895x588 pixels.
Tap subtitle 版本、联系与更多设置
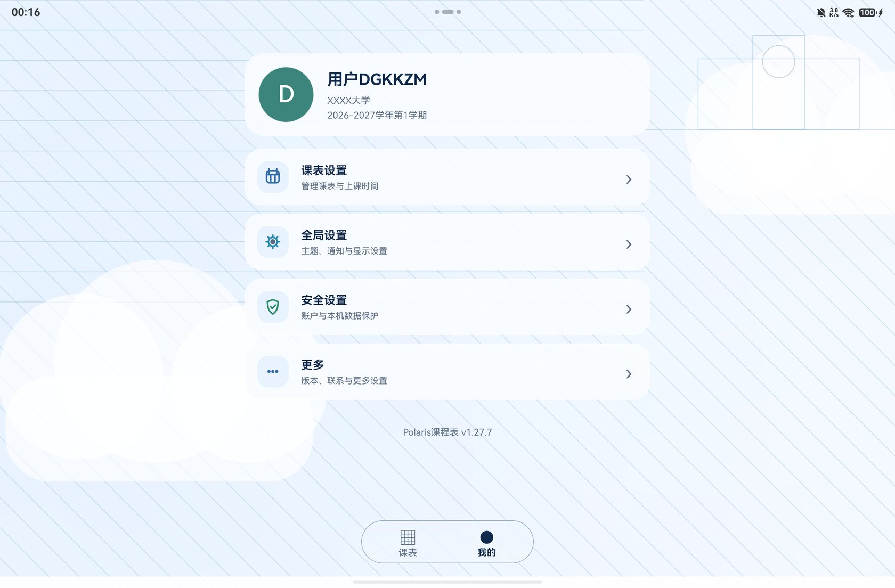coord(344,381)
